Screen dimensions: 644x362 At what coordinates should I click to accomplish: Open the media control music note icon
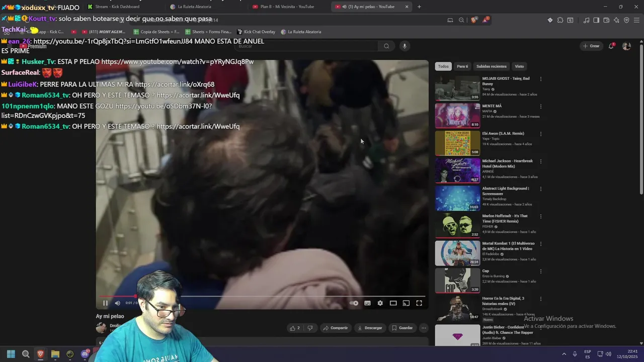(x=586, y=20)
